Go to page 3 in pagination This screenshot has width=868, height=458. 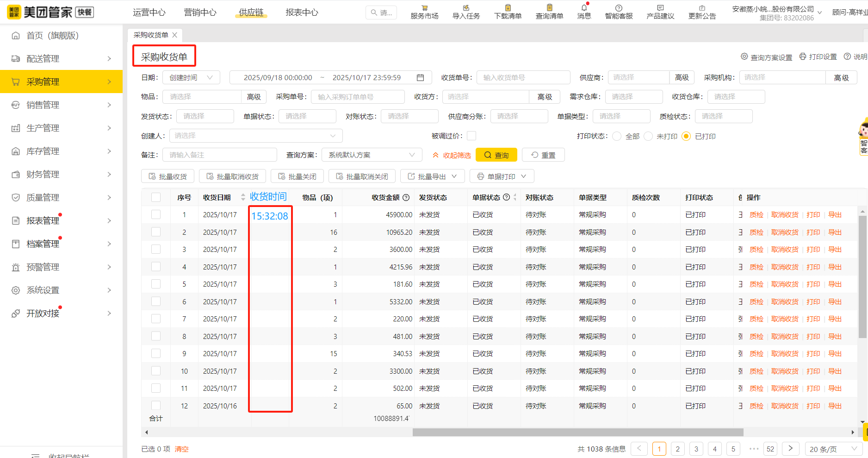[696, 448]
